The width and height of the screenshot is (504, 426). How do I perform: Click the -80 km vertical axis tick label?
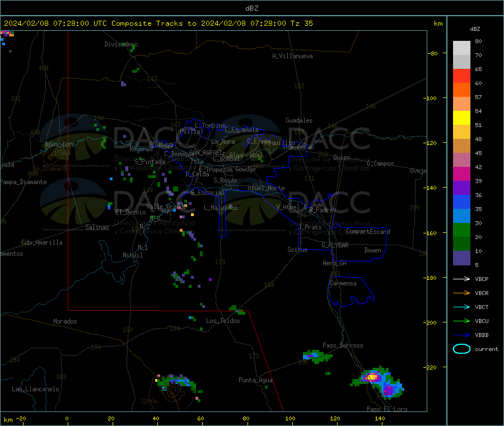[x=433, y=53]
